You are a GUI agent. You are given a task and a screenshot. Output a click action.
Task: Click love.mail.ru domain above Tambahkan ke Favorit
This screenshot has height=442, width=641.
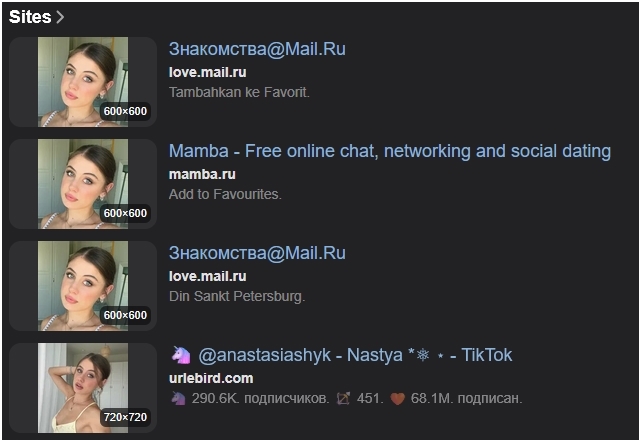(x=208, y=72)
